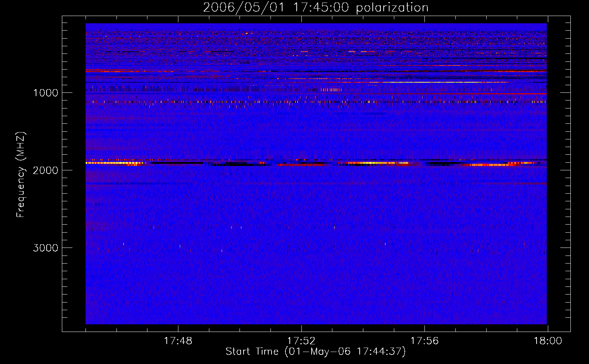The image size is (589, 364).
Task: Click the 1000 frequency tick label
Action: tap(46, 93)
